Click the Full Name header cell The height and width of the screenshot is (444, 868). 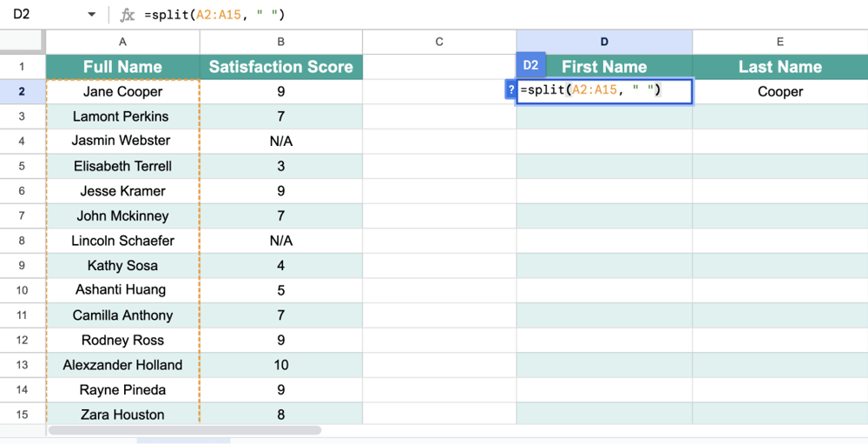(122, 67)
